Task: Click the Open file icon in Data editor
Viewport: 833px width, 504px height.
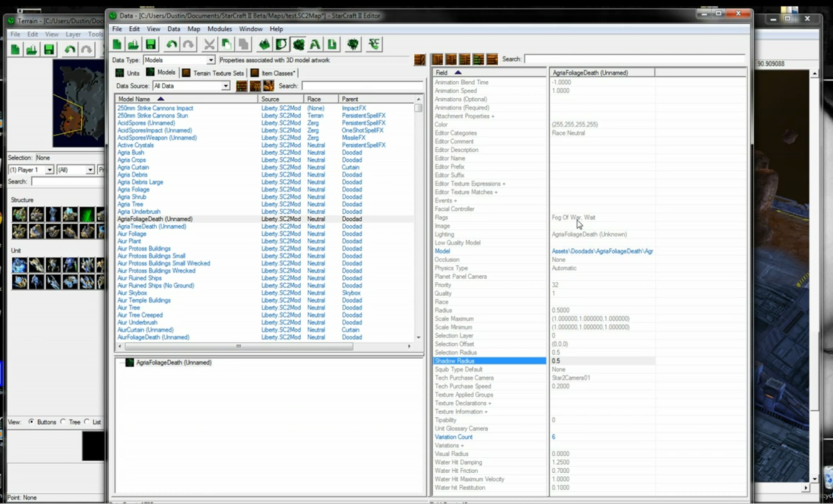Action: 133,45
